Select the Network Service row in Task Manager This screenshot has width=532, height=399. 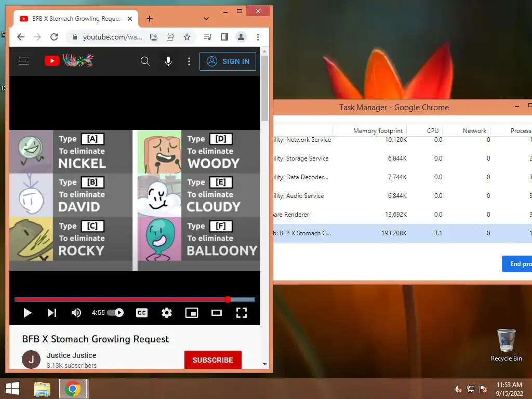pyautogui.click(x=403, y=140)
